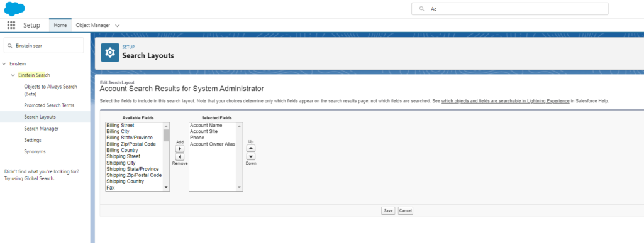Image resolution: width=644 pixels, height=243 pixels.
Task: Select Shipping Street field
Action: [123, 156]
